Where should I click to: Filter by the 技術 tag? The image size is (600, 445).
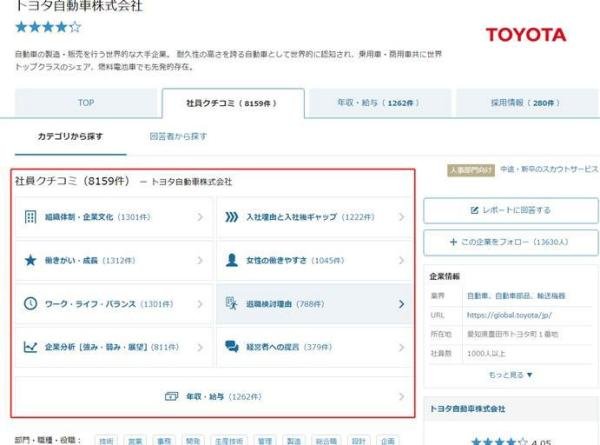pos(106,441)
